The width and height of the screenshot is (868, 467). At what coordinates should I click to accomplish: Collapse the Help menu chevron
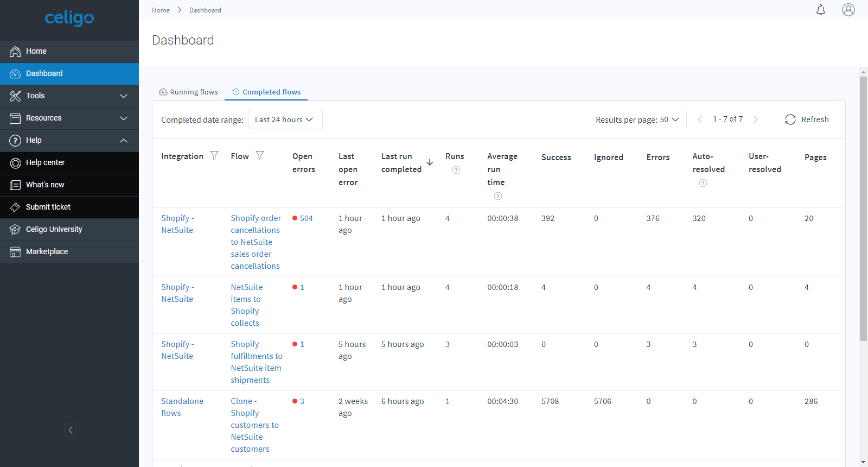(x=124, y=141)
